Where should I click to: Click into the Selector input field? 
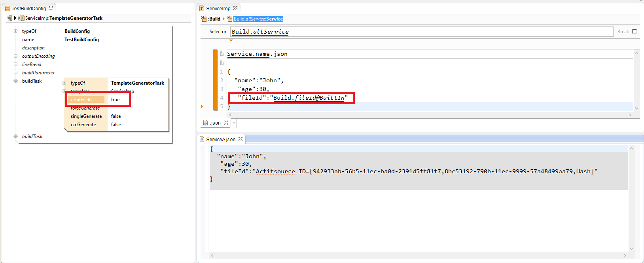pyautogui.click(x=421, y=32)
